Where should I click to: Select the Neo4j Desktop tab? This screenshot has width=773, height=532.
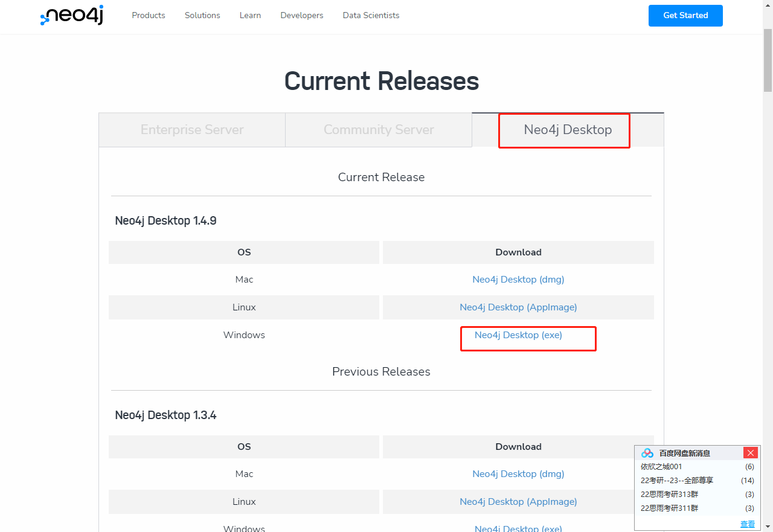coord(568,130)
